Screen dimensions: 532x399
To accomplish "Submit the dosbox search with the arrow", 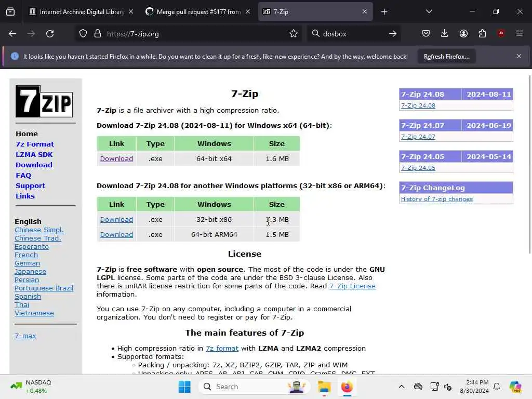I will pyautogui.click(x=393, y=34).
